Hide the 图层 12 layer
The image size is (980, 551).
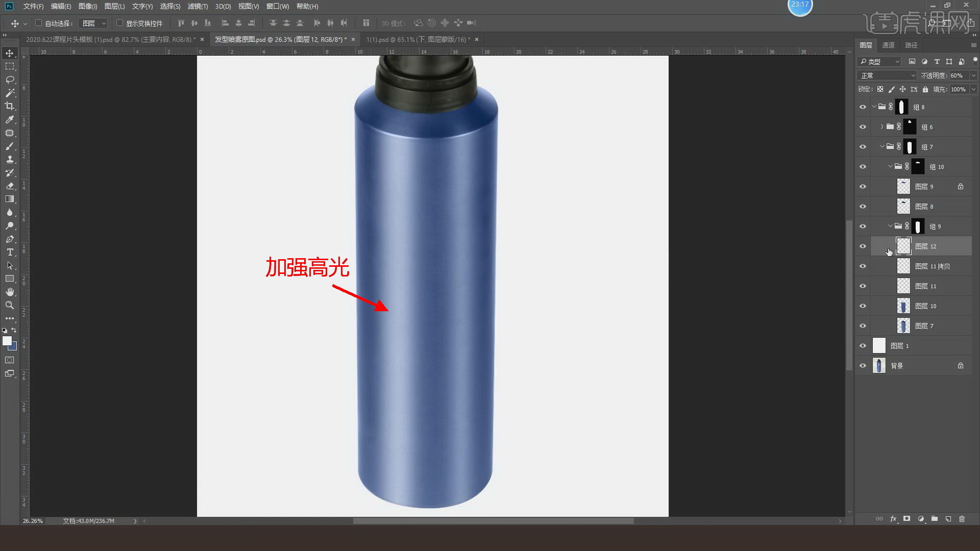[863, 246]
